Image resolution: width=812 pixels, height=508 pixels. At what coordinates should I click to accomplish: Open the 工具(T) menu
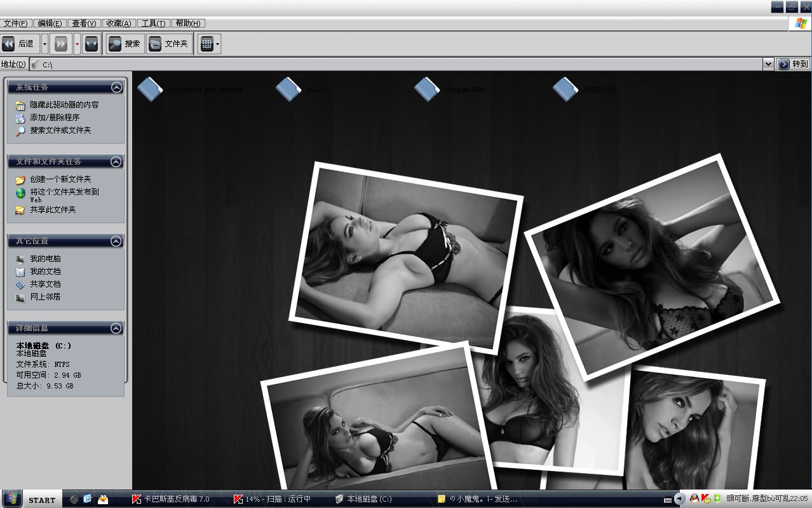pos(153,24)
